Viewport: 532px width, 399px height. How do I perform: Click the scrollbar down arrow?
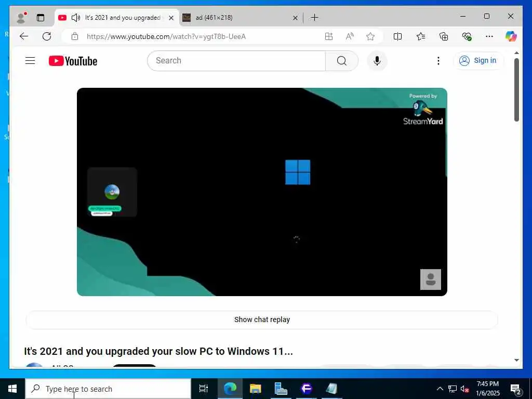coord(516,361)
